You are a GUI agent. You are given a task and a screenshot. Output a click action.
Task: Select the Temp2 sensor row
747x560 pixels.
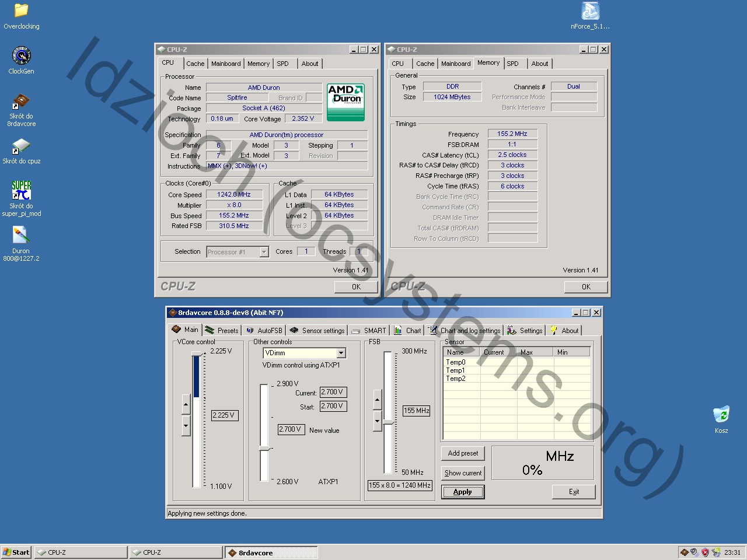point(517,379)
